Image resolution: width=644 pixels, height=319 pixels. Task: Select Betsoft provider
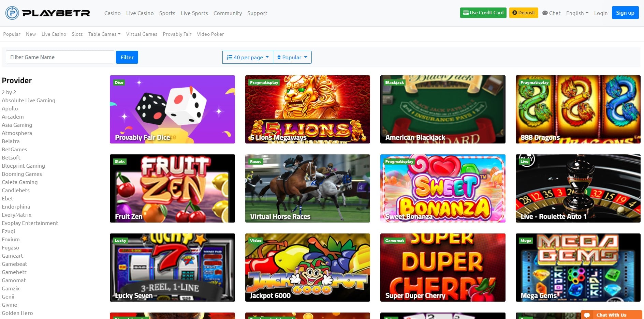click(11, 157)
